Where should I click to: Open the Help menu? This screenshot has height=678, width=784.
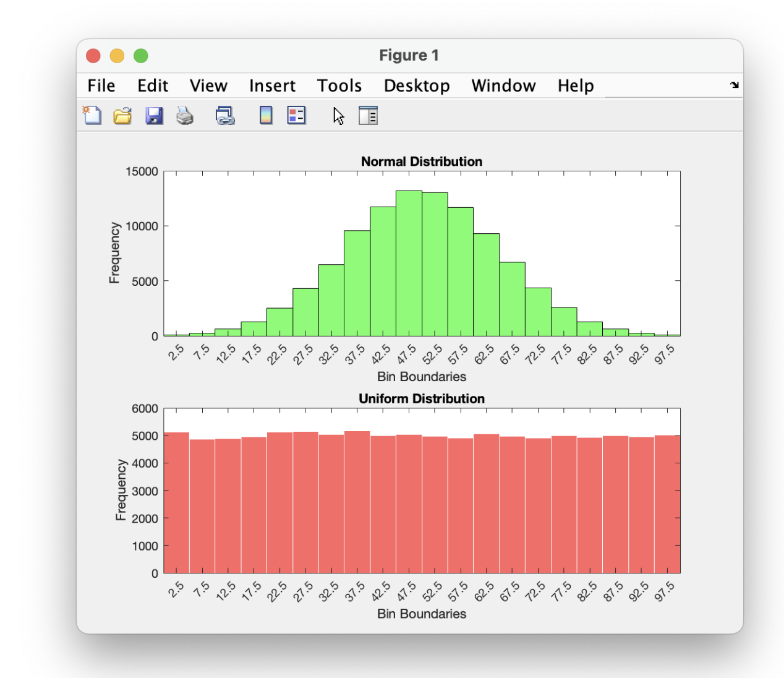click(575, 85)
